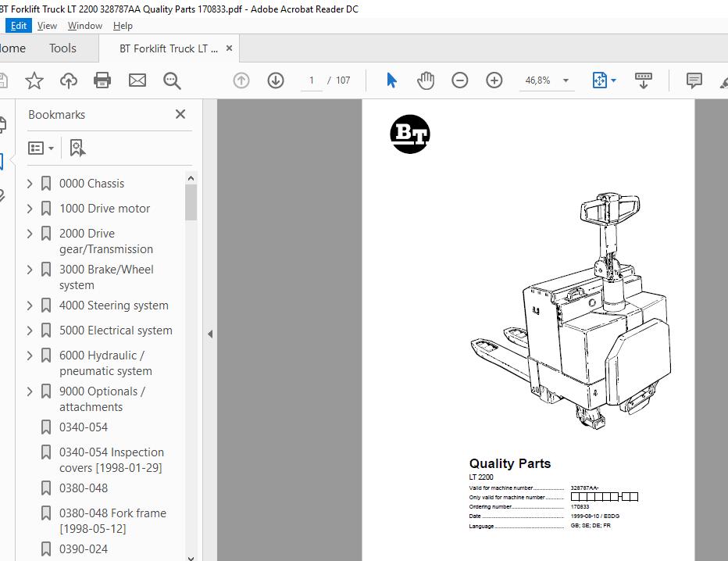Open 0380-048 Fork frame [1998-05-12] bookmark
Screen dimensions: 728x561
[112, 520]
